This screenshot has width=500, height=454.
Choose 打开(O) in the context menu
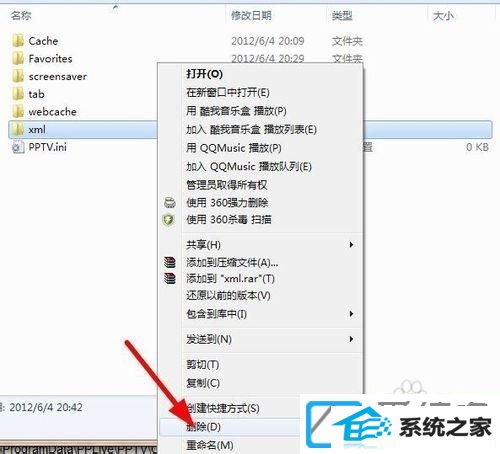(204, 74)
